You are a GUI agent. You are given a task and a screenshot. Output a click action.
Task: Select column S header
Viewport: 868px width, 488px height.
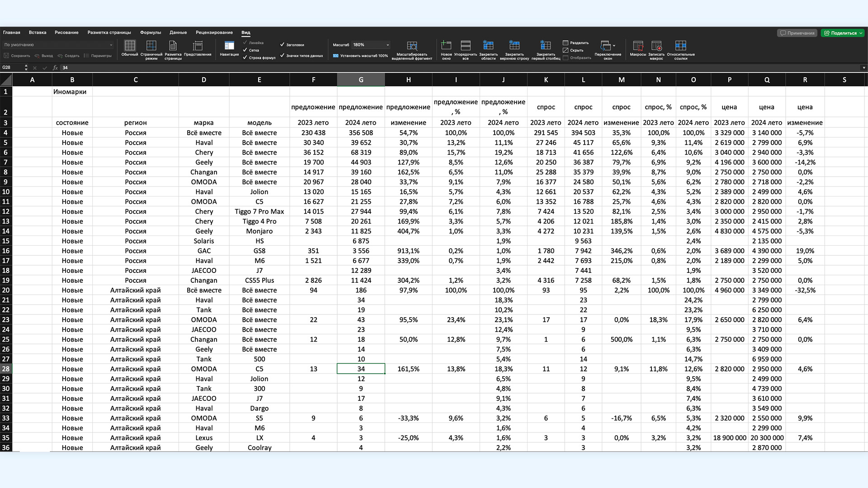click(844, 80)
